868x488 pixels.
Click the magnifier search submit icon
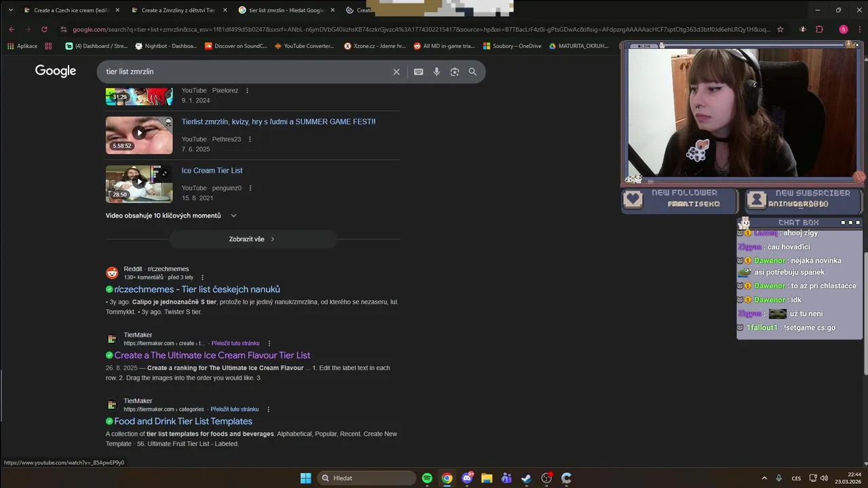(473, 72)
